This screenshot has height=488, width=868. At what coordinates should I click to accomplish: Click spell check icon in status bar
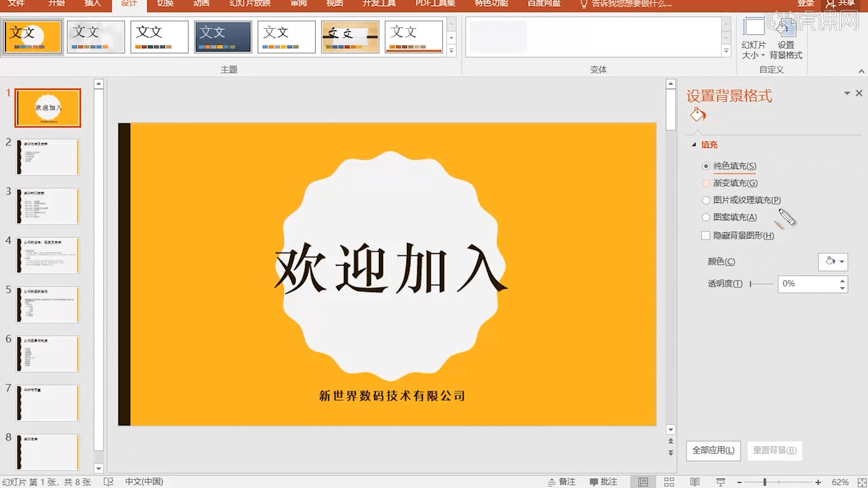108,482
